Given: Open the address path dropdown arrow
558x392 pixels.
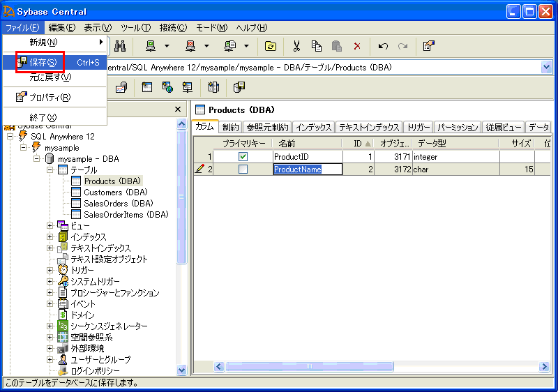Looking at the screenshot, I should [x=546, y=67].
